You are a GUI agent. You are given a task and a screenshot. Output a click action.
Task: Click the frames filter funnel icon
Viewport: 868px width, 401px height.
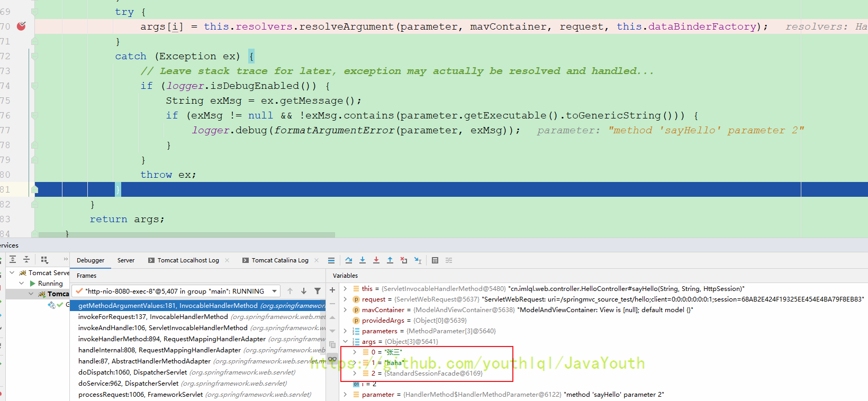[x=318, y=291]
